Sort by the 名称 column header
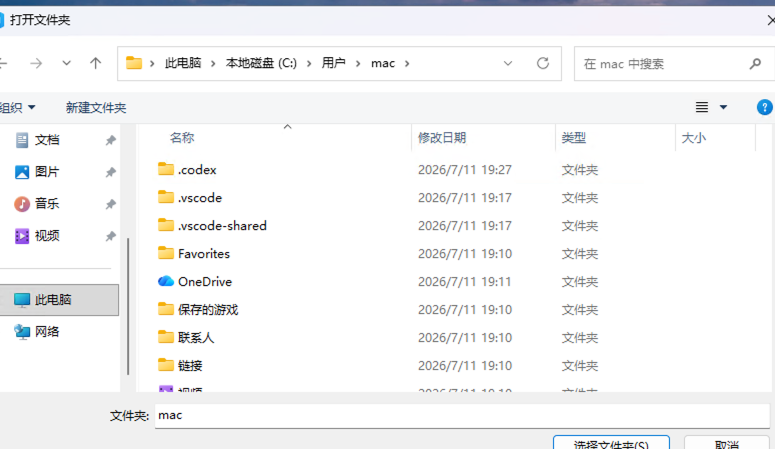Screen dimensions: 775x449 pos(182,137)
